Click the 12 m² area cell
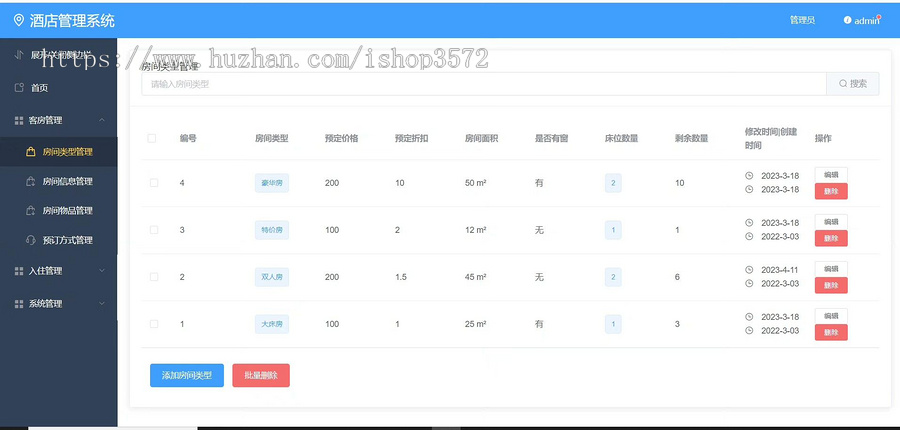Viewport: 900px width, 430px height. point(476,230)
